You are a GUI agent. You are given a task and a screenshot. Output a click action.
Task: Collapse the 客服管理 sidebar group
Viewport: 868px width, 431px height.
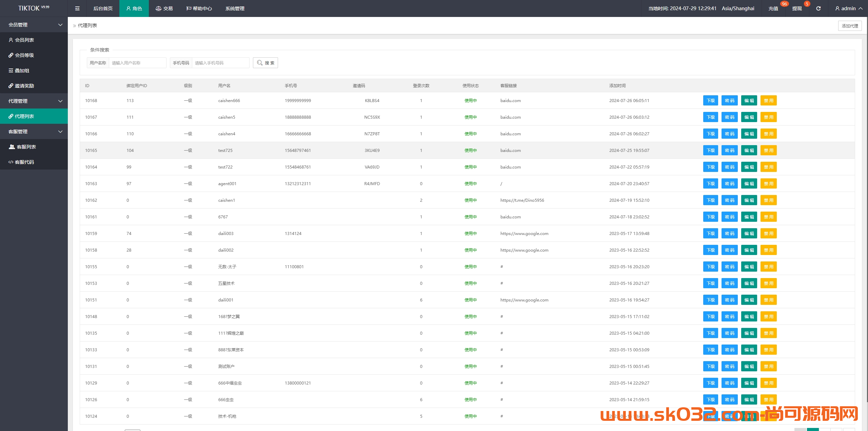[x=34, y=132]
